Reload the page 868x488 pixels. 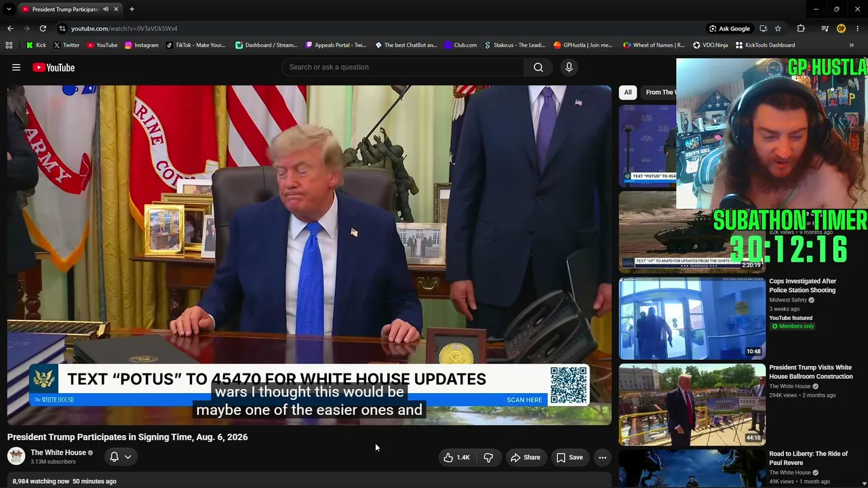[x=43, y=28]
